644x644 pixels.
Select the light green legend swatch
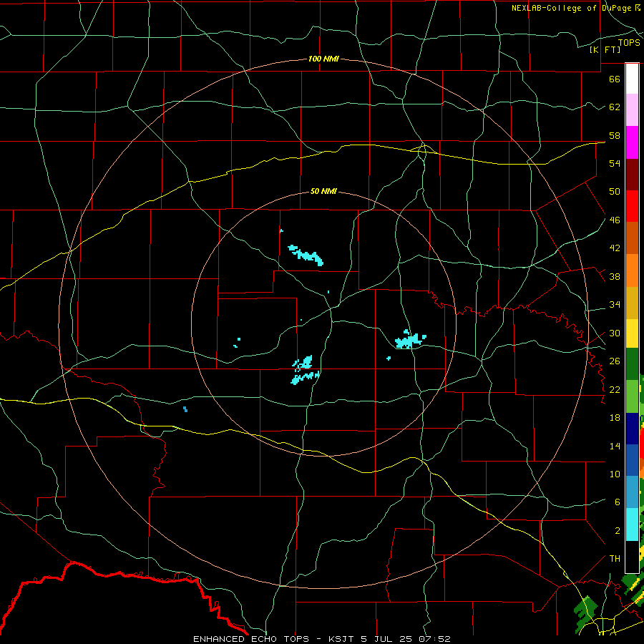point(632,396)
